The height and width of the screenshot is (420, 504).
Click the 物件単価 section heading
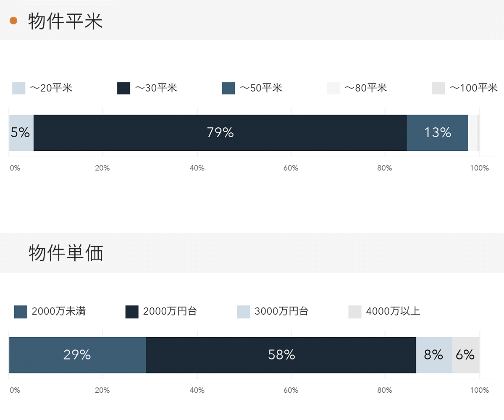pyautogui.click(x=66, y=253)
